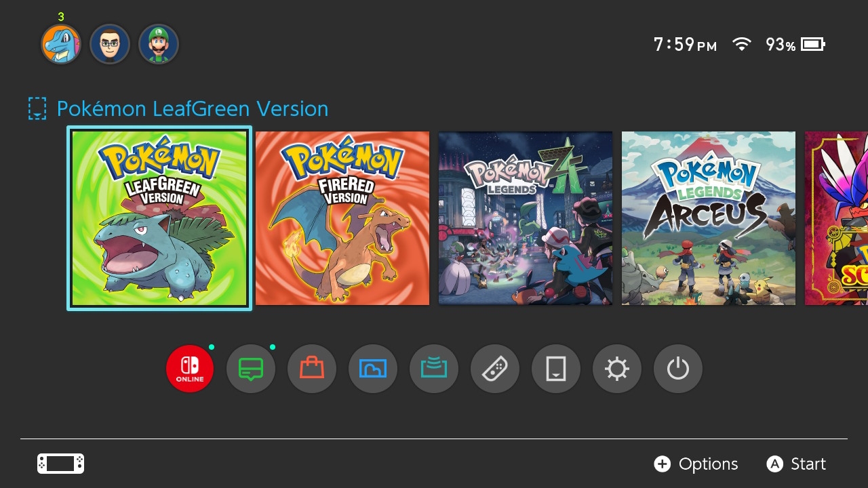Open System Settings gear icon
The image size is (868, 488).
click(x=617, y=369)
